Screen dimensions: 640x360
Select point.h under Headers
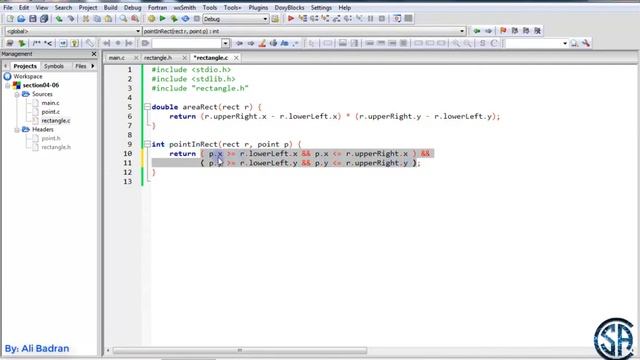click(51, 138)
